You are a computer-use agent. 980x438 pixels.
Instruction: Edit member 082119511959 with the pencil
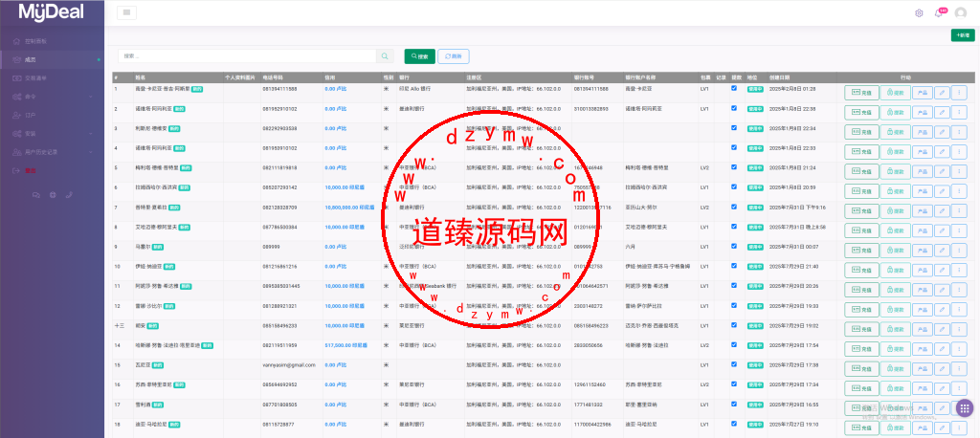coord(942,349)
